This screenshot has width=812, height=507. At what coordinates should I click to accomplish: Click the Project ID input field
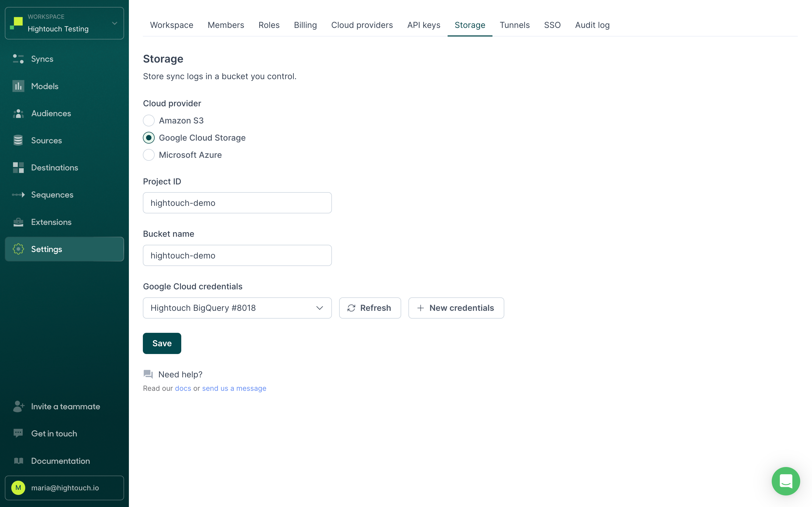238,203
